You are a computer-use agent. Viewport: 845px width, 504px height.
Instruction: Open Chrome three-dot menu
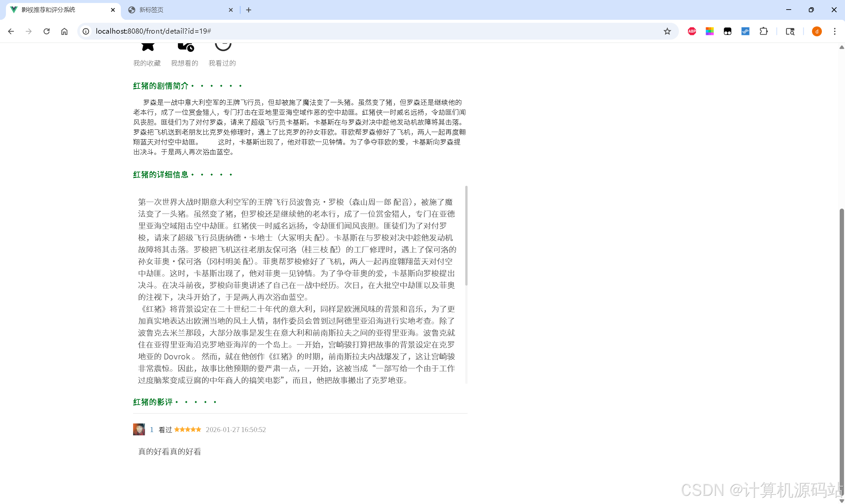click(x=834, y=31)
